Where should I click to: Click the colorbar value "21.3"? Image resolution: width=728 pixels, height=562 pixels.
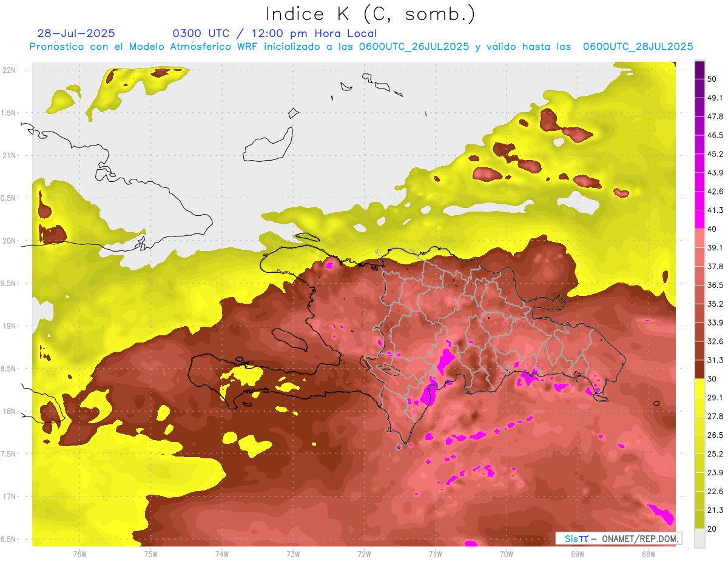pos(716,510)
